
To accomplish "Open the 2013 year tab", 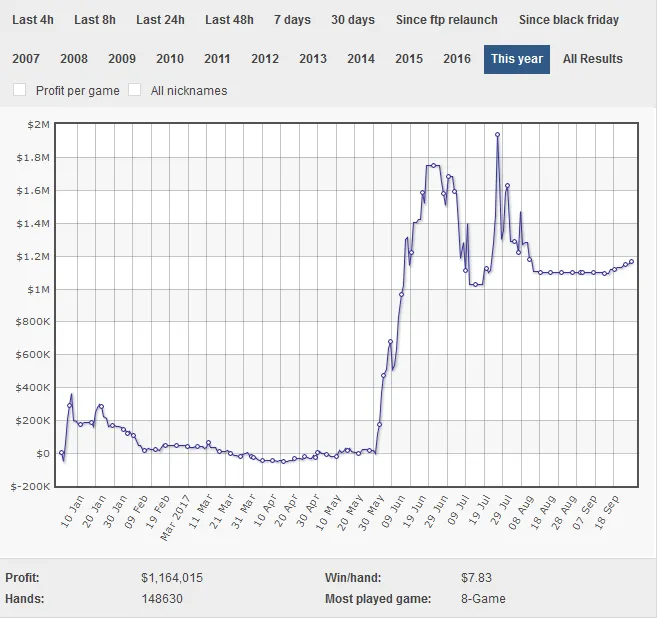I will (313, 59).
